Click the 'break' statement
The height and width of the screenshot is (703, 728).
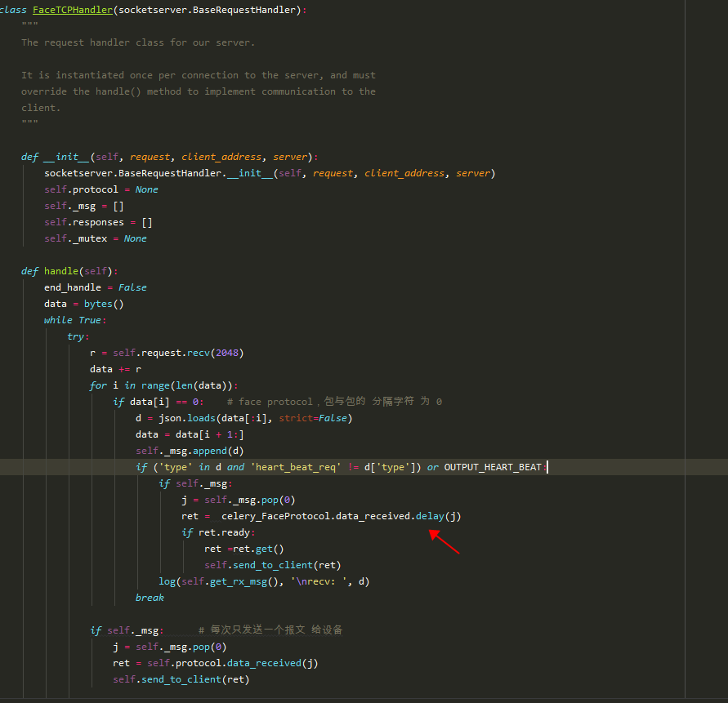pyautogui.click(x=150, y=598)
